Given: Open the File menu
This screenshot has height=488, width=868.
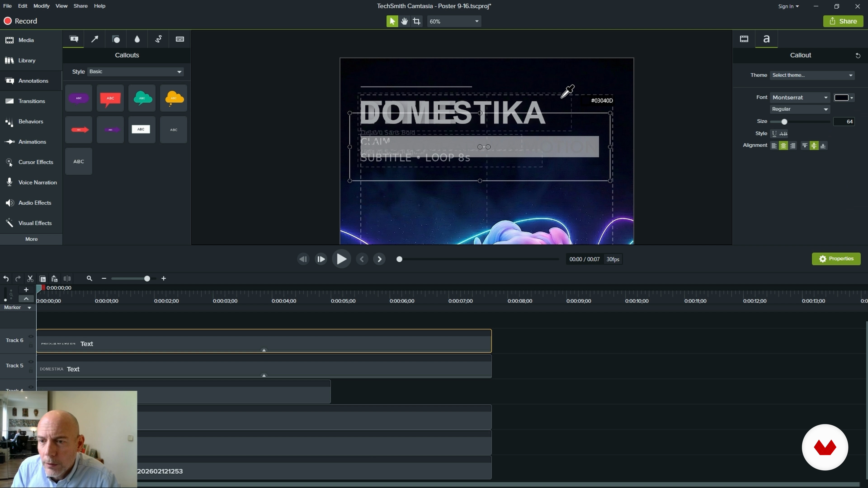Looking at the screenshot, I should pos(7,6).
